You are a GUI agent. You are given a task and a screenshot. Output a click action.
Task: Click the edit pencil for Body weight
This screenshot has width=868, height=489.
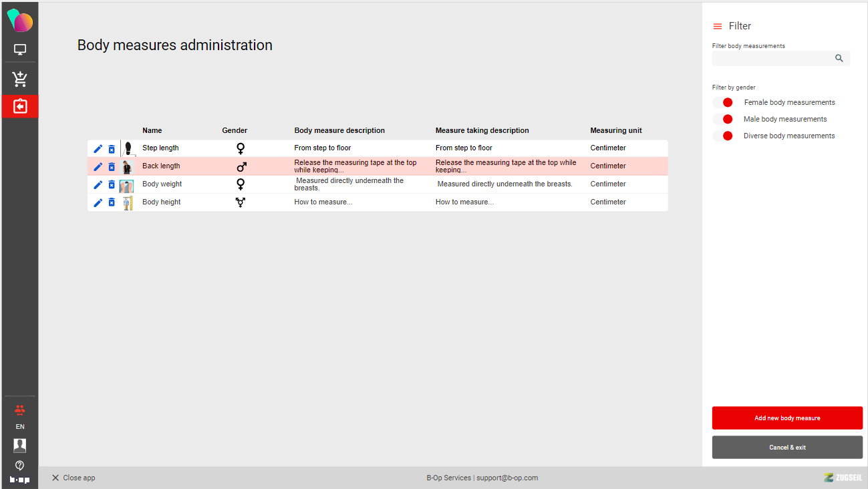coord(98,184)
